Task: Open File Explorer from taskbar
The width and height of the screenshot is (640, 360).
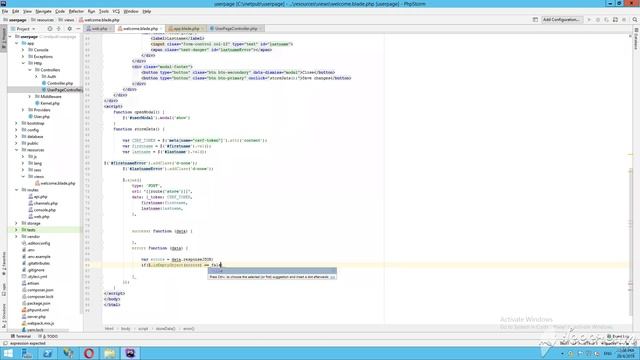Action: point(109,353)
